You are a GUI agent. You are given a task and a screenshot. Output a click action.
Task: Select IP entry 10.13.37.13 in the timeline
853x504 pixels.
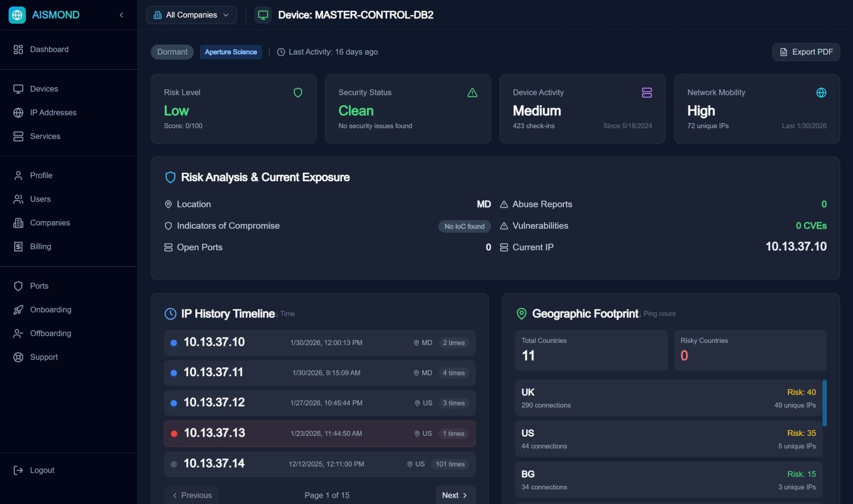pyautogui.click(x=319, y=433)
